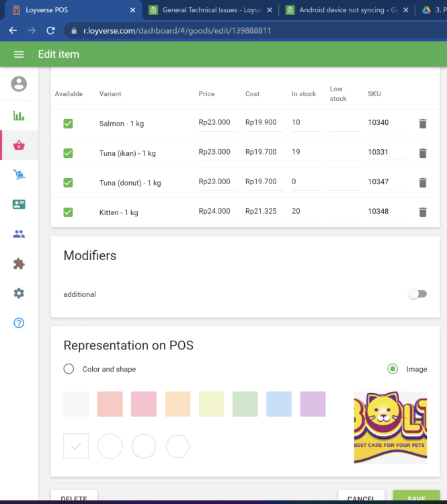The height and width of the screenshot is (504, 447).
Task: Choose the light blue color swatch
Action: point(279,404)
